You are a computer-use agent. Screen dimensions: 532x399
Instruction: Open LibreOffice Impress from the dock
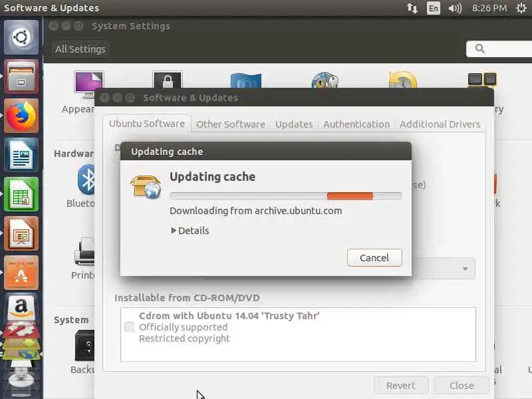(x=21, y=234)
